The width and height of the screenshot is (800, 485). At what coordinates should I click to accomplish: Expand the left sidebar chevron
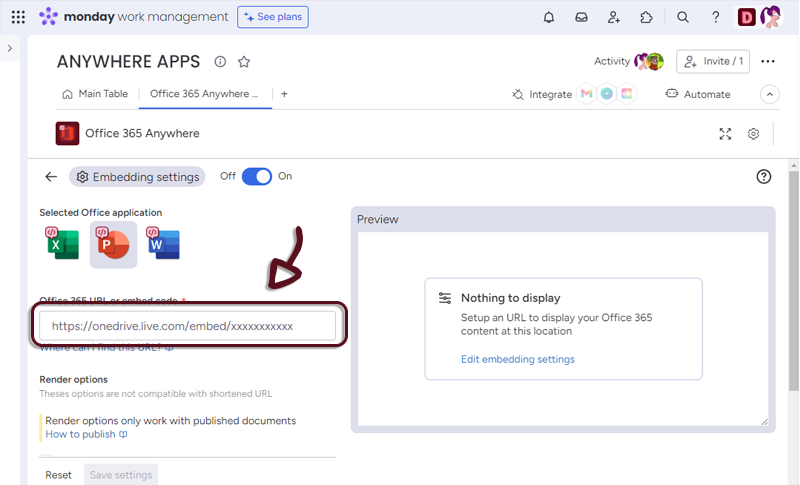point(10,48)
